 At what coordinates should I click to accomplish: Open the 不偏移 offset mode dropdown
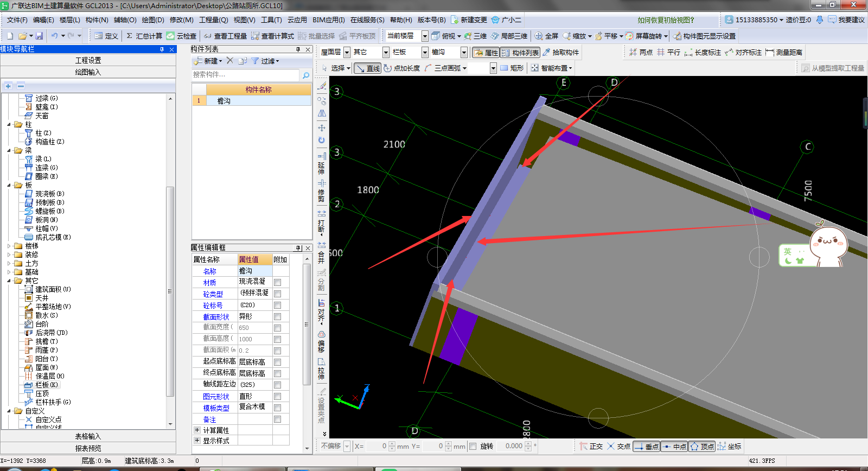pos(347,446)
